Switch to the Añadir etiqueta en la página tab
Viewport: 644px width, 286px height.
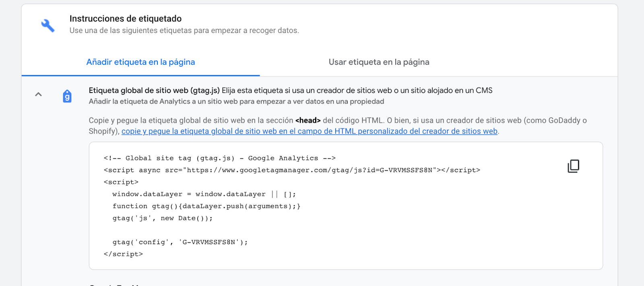point(140,62)
